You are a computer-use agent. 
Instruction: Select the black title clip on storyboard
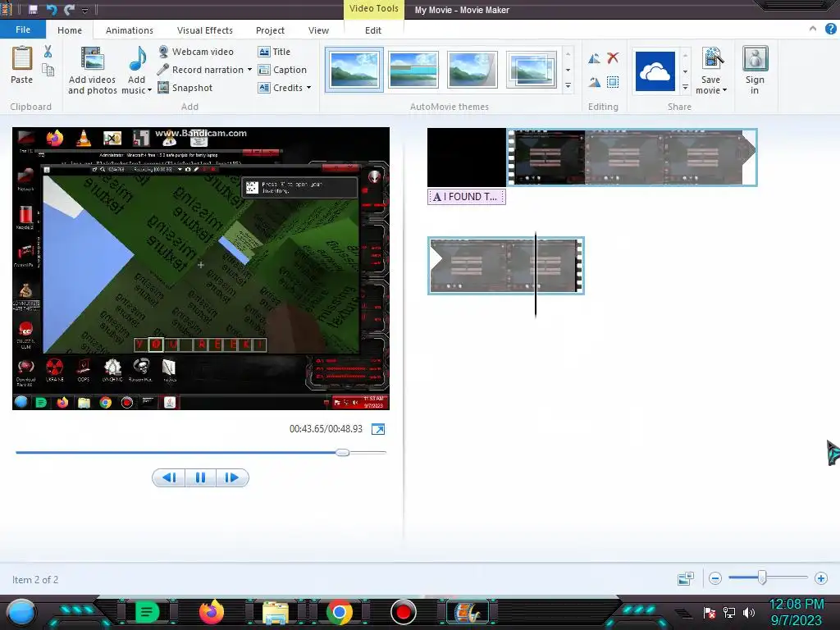coord(467,157)
